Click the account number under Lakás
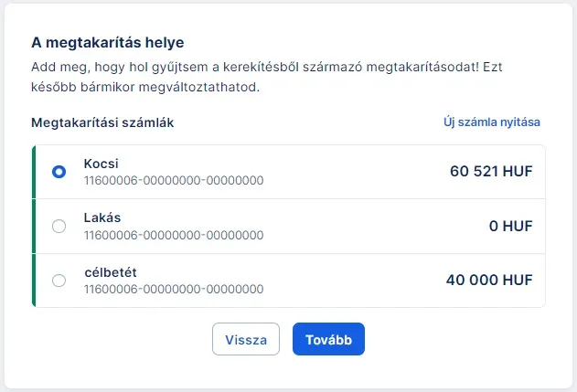 pos(174,235)
